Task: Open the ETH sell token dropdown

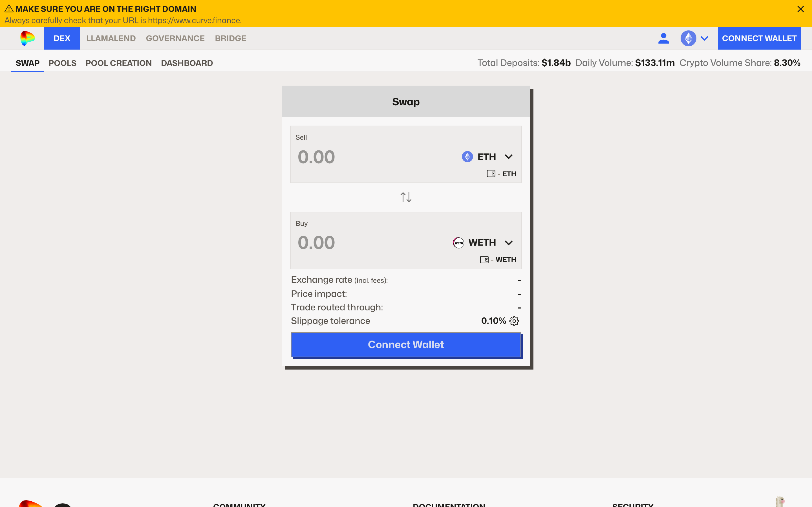Action: pyautogui.click(x=508, y=157)
